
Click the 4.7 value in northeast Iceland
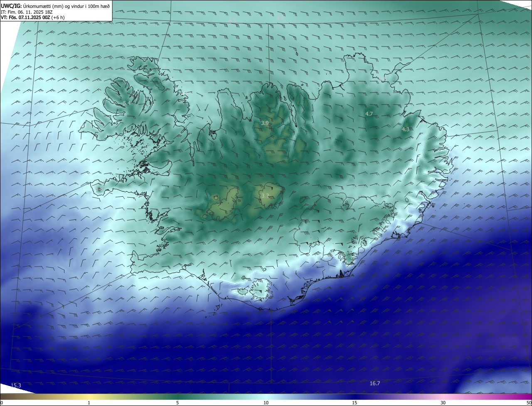click(369, 114)
